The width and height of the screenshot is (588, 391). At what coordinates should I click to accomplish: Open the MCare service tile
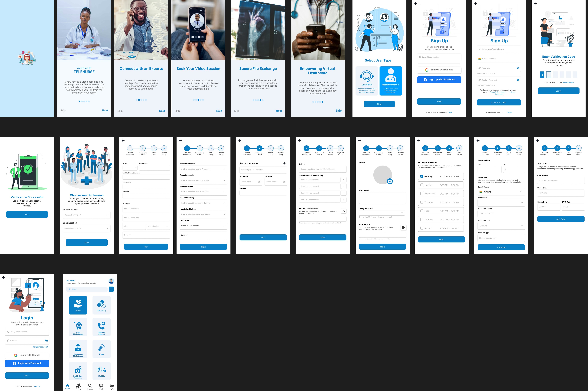[x=78, y=305]
